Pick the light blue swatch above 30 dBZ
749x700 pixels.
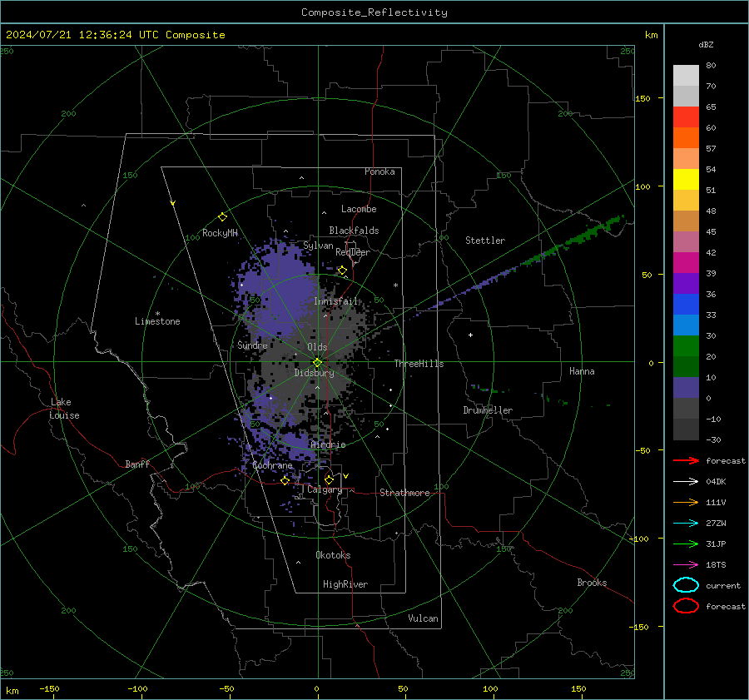(x=686, y=325)
